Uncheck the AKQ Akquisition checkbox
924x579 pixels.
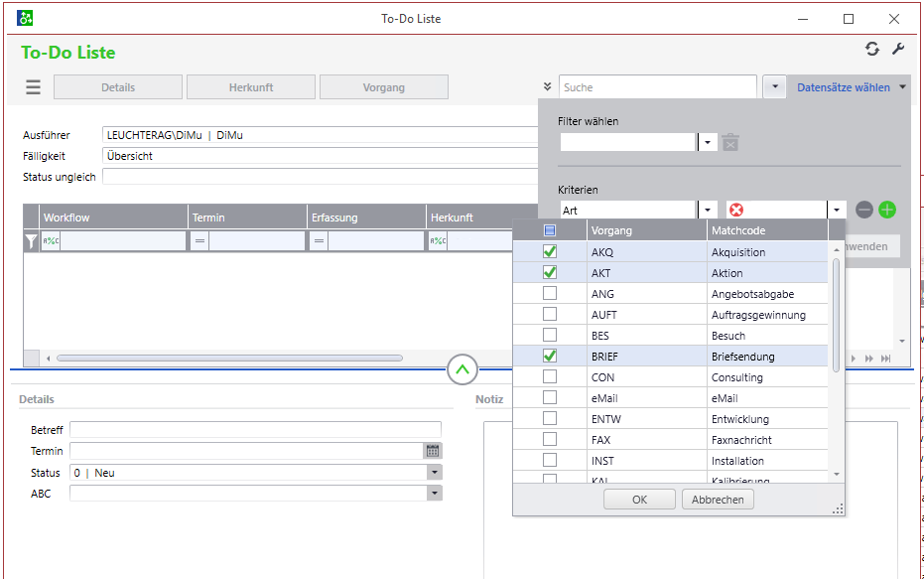click(x=550, y=252)
